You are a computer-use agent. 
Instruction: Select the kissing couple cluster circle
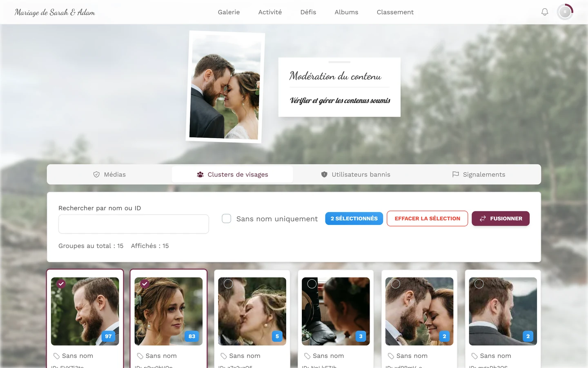[228, 284]
